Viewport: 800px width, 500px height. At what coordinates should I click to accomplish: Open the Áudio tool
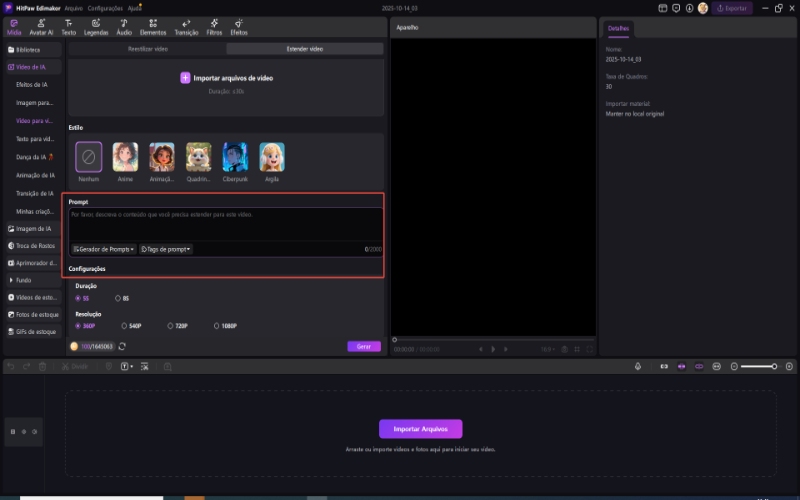[124, 27]
